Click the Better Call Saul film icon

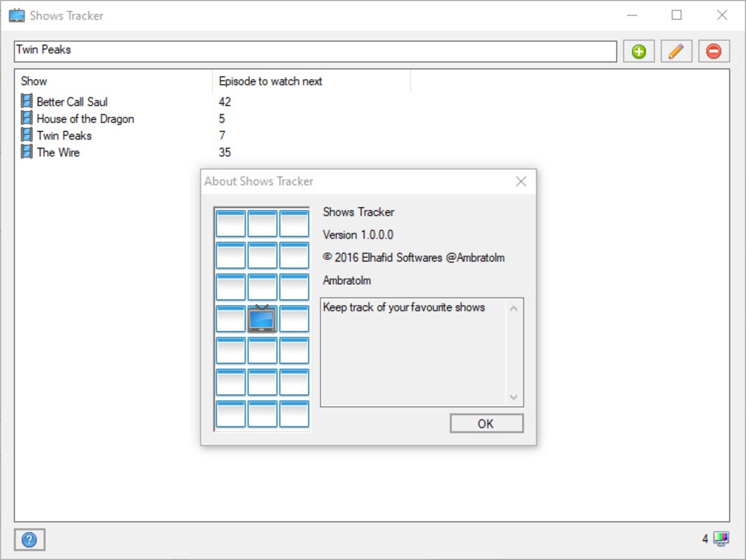point(27,101)
